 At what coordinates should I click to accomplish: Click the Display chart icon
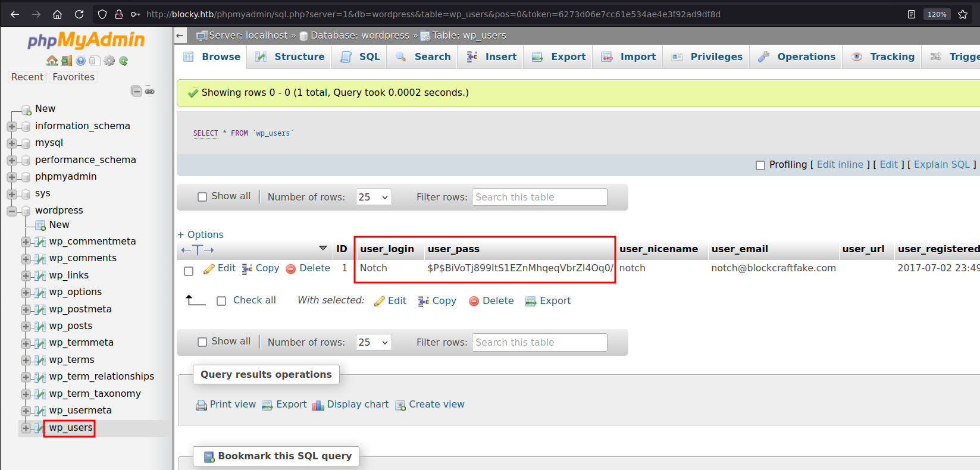tap(318, 405)
